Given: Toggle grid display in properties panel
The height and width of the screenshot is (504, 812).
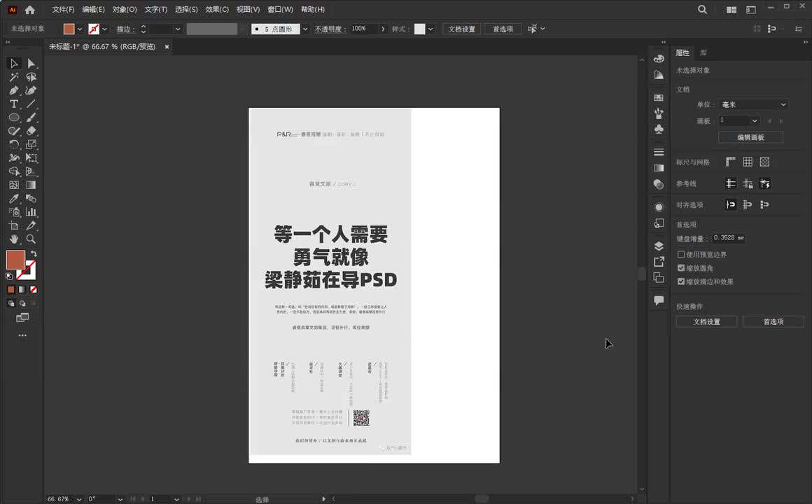Looking at the screenshot, I should coord(748,162).
